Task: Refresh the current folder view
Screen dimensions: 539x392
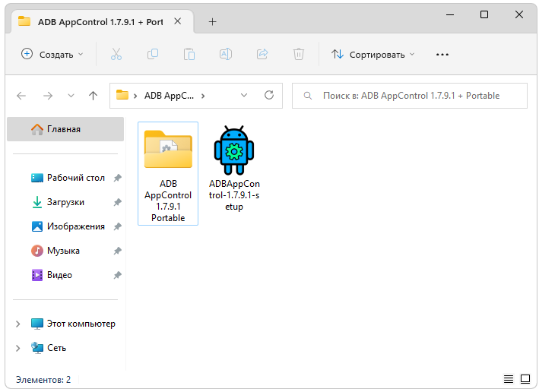Action: pos(269,95)
